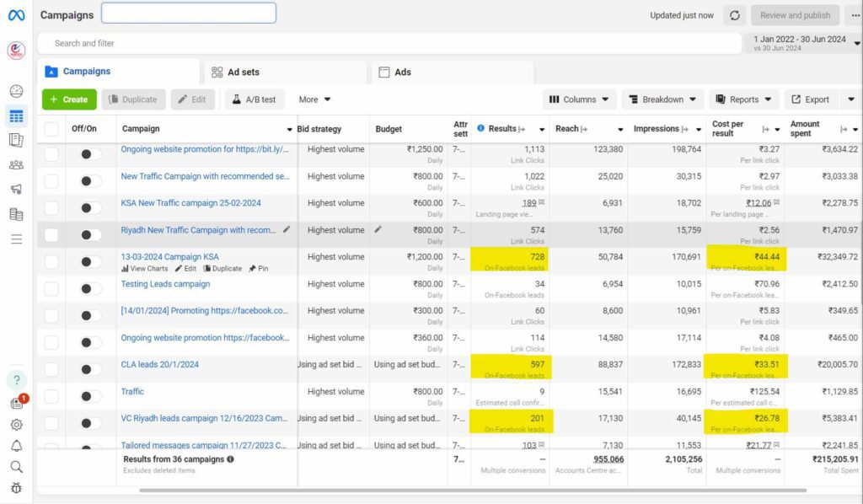This screenshot has width=863, height=504.
Task: Switch to the Campaigns tab
Action: [x=118, y=72]
